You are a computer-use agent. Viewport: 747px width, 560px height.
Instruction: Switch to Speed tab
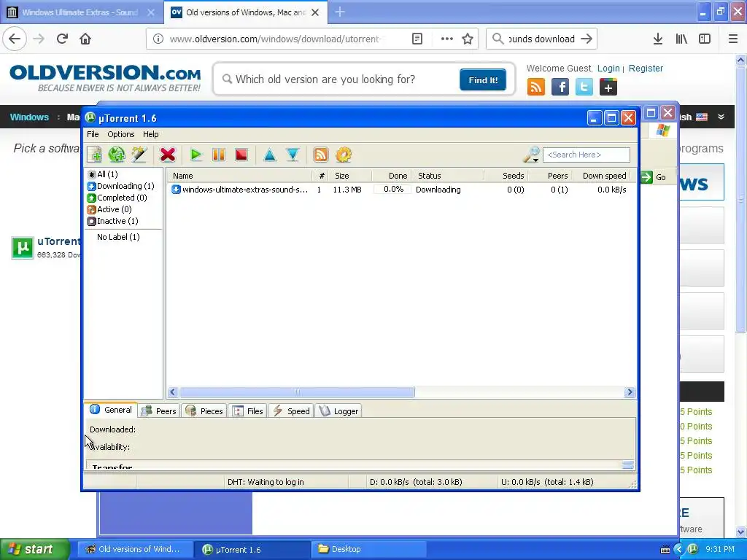[x=290, y=411]
